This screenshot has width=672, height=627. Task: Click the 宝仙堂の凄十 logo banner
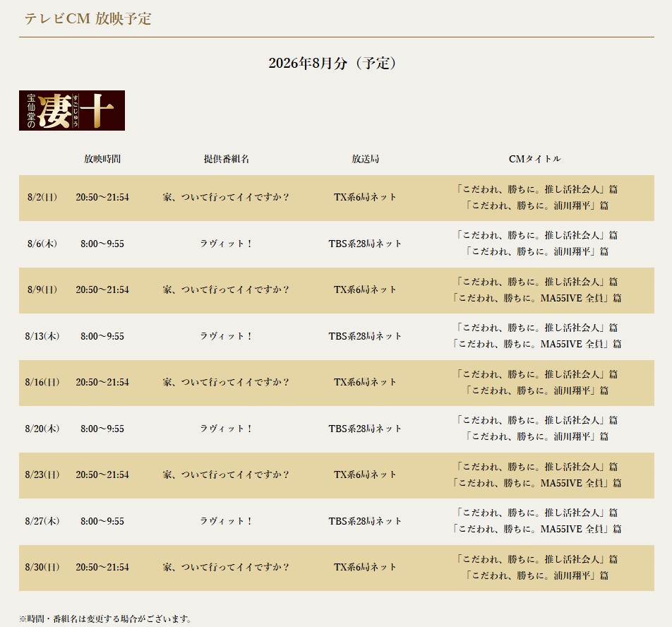(72, 110)
